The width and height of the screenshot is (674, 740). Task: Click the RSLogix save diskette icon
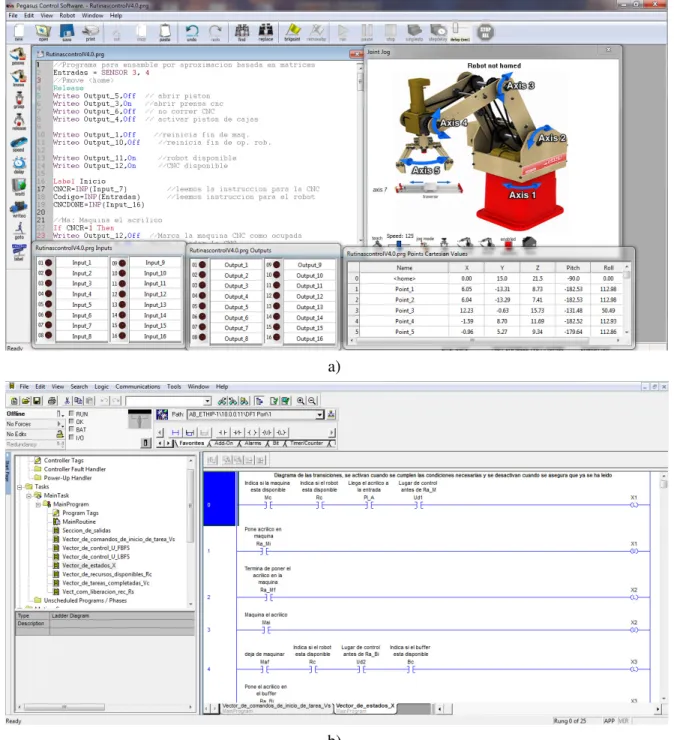click(x=37, y=401)
